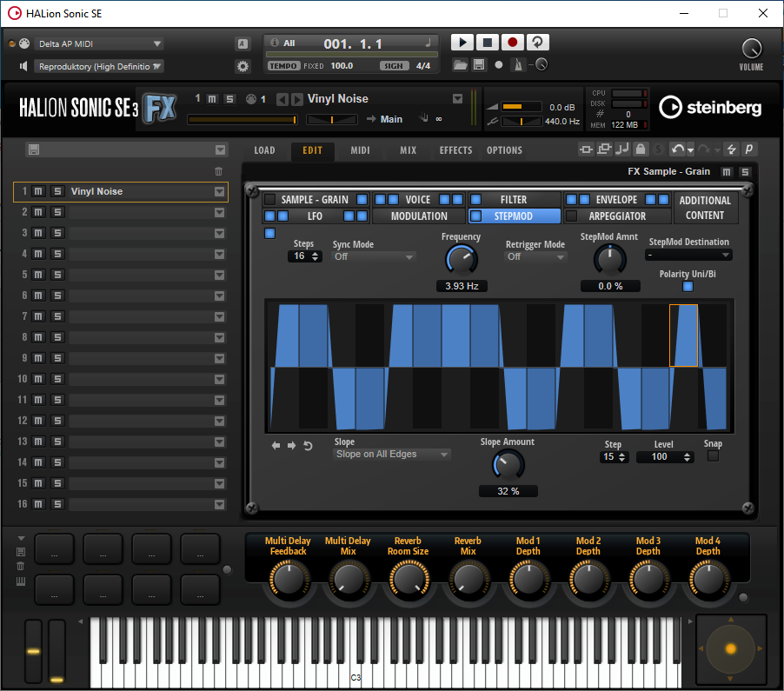This screenshot has width=784, height=691.
Task: Mute slot 5 in the slot list
Action: click(38, 275)
